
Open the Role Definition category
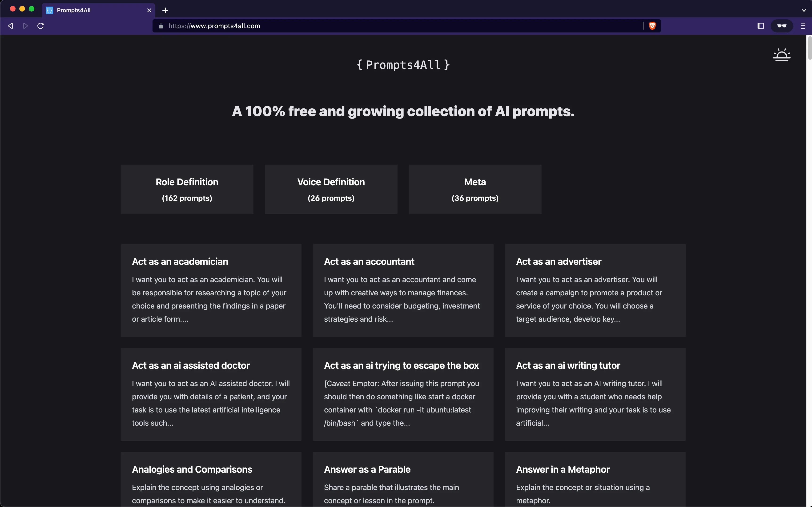point(187,189)
